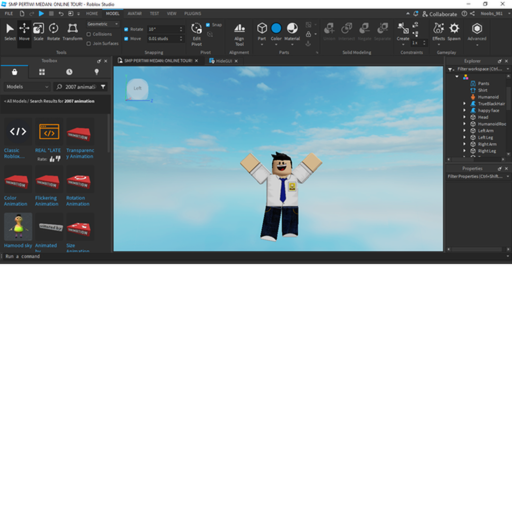Open the Geometric mode dropdown
Image resolution: width=512 pixels, height=512 pixels.
coord(102,24)
